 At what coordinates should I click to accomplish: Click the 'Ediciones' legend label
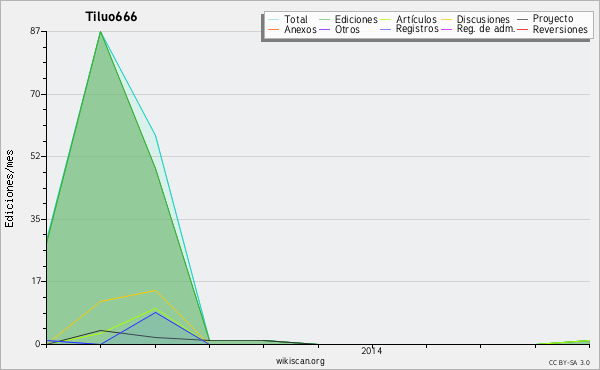[x=356, y=20]
